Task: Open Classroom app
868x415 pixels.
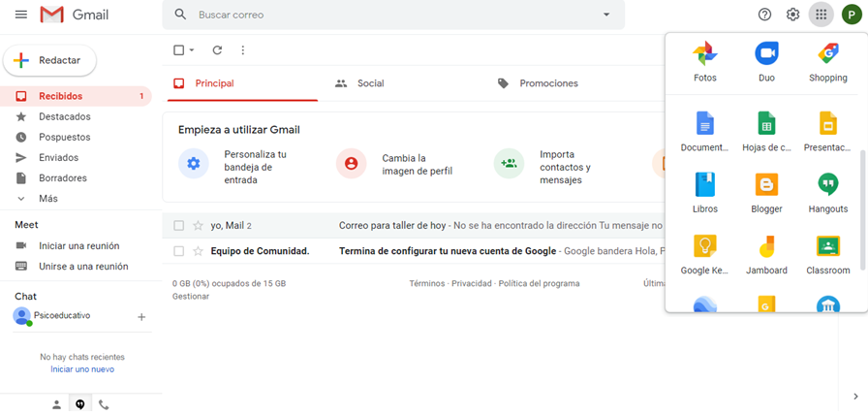Action: (x=827, y=254)
